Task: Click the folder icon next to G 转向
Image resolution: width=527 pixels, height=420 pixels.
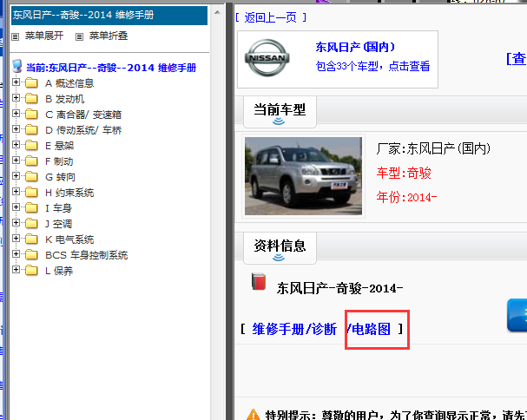Action: (31, 177)
